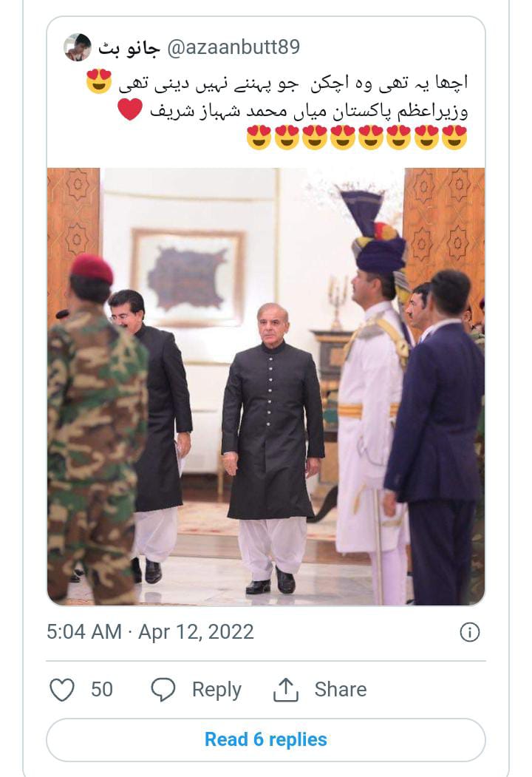Open the @azaanbutt89 handle link
This screenshot has width=532, height=777.
pos(233,49)
